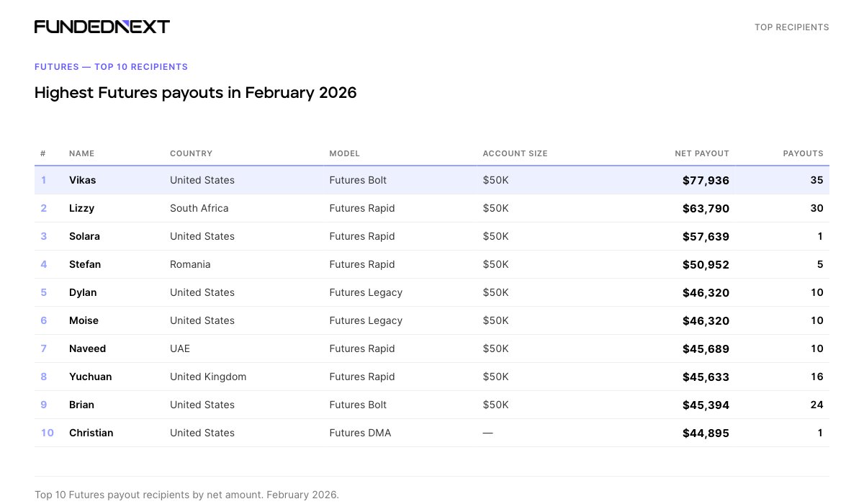Click the heading 'Highest Futures payouts in February 2026'
864x504 pixels.
click(195, 93)
